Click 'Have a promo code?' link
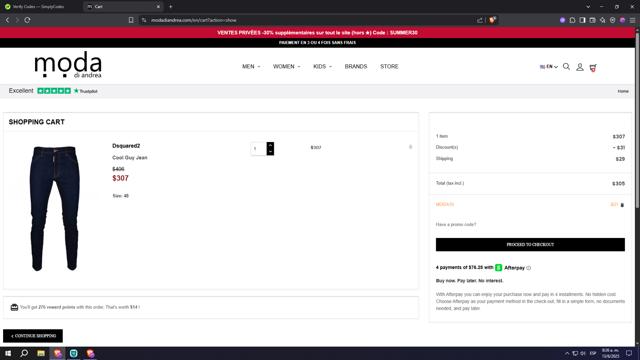This screenshot has width=640, height=360. click(456, 224)
